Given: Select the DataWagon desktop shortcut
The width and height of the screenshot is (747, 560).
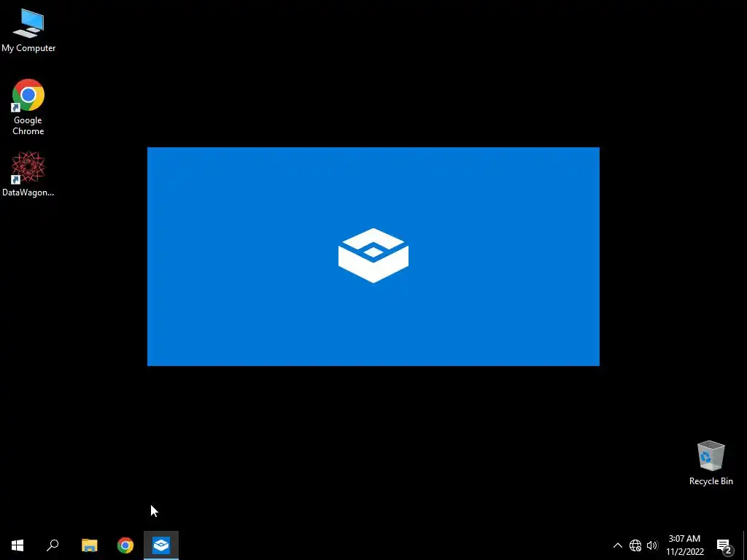Looking at the screenshot, I should coord(28,174).
